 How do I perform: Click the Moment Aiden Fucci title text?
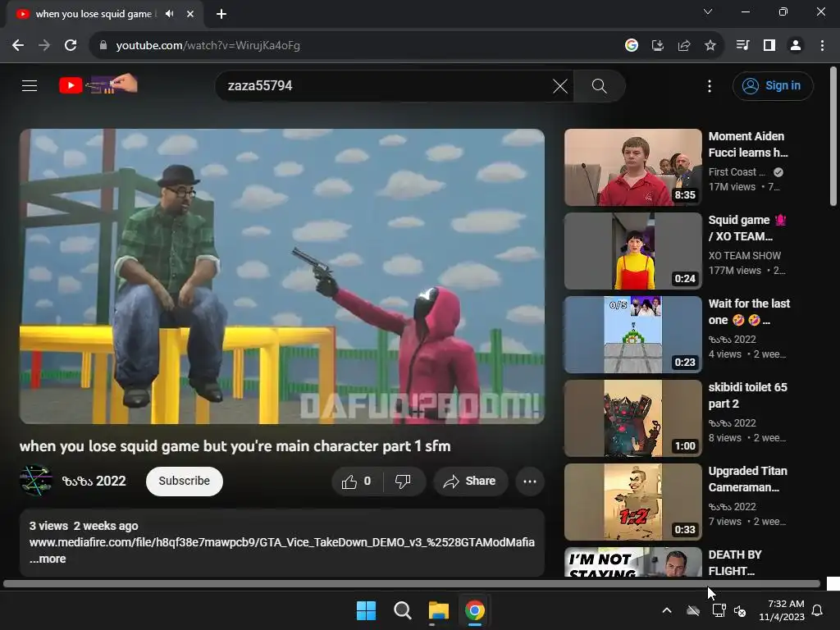click(x=748, y=144)
